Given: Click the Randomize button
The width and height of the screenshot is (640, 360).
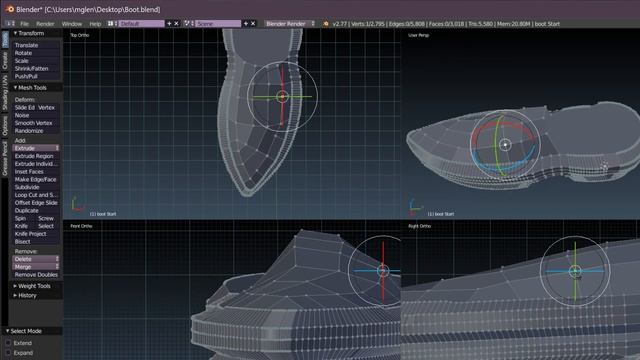Looking at the screenshot, I should click(36, 131).
